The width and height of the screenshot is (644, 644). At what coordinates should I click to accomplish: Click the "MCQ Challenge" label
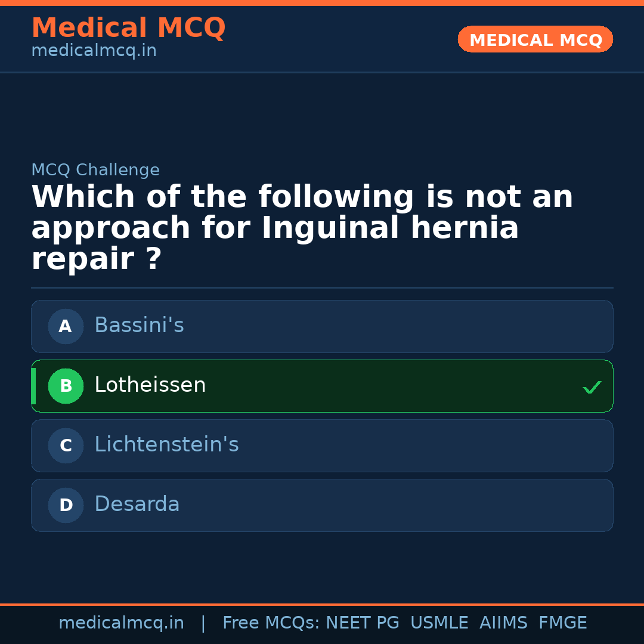95,170
